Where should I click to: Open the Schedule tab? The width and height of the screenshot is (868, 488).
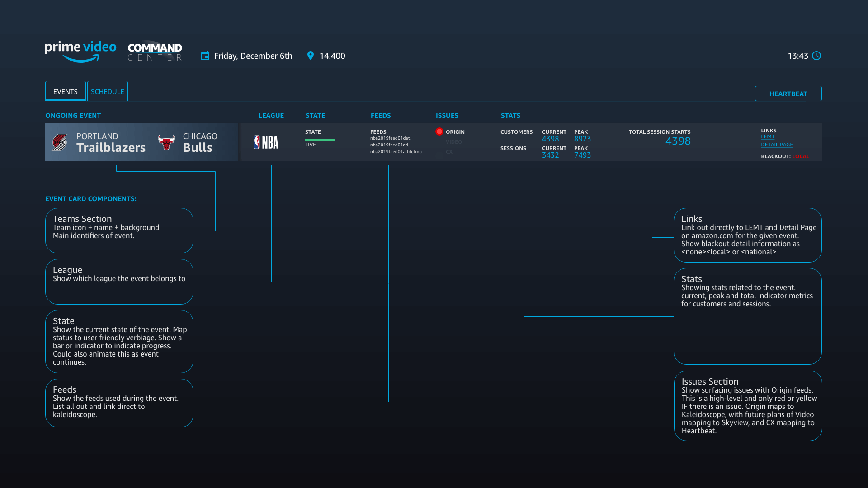coord(107,91)
